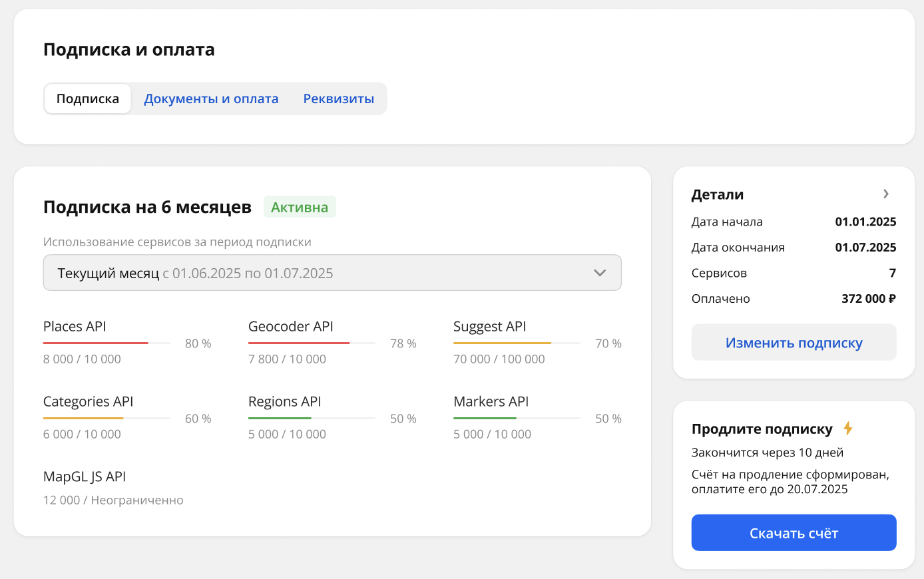
Task: Open the Детали panel via the chevron icon
Action: point(886,194)
